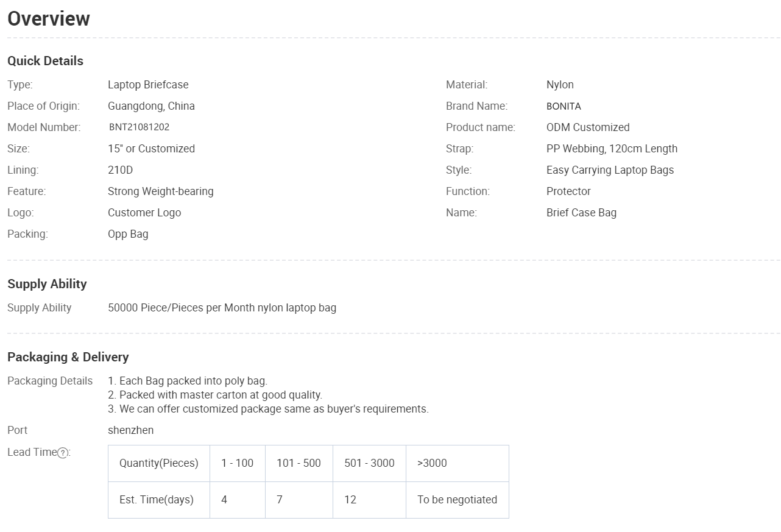Select the 101 - 500 quantity cell
This screenshot has height=532, width=781.
click(299, 463)
